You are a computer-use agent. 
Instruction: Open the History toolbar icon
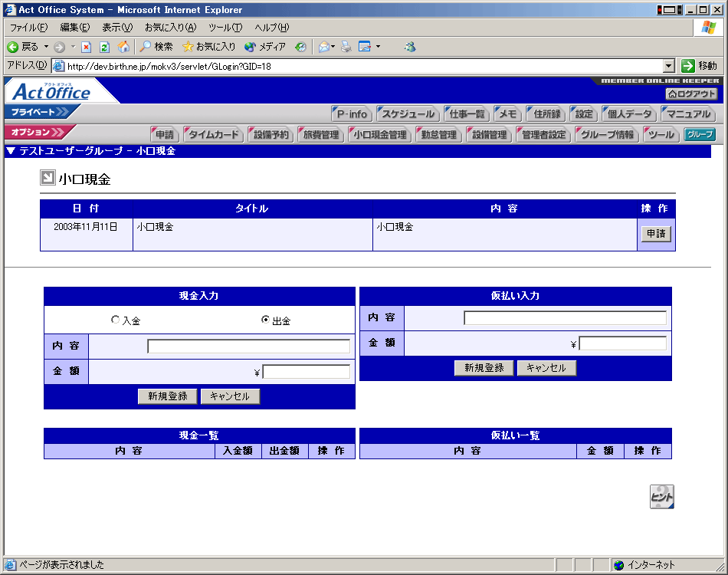[300, 47]
